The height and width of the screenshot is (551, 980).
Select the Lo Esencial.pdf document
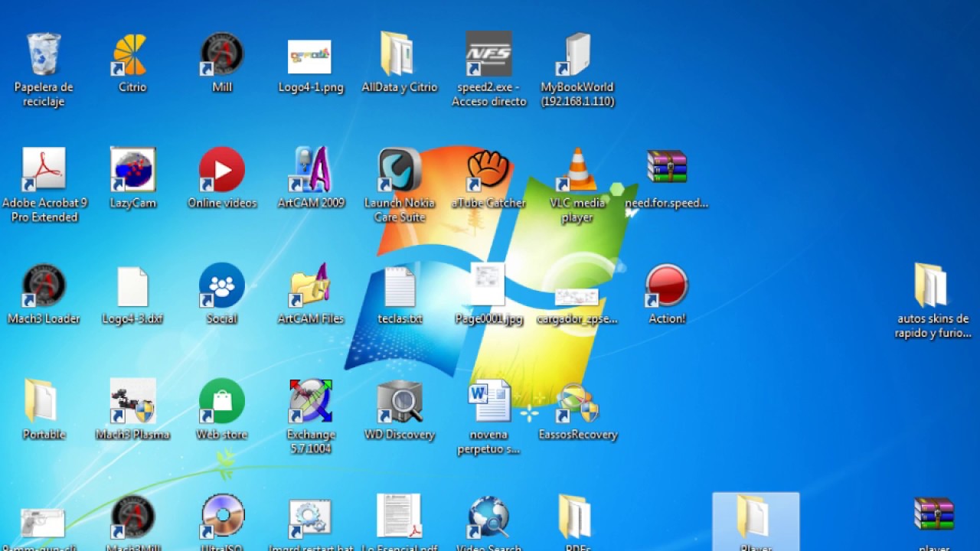click(399, 517)
